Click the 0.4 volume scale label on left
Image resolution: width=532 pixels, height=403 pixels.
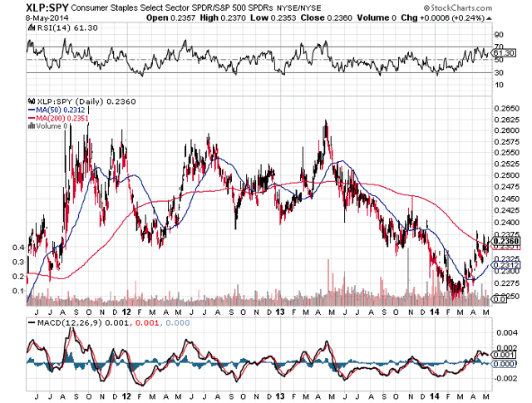coord(18,248)
